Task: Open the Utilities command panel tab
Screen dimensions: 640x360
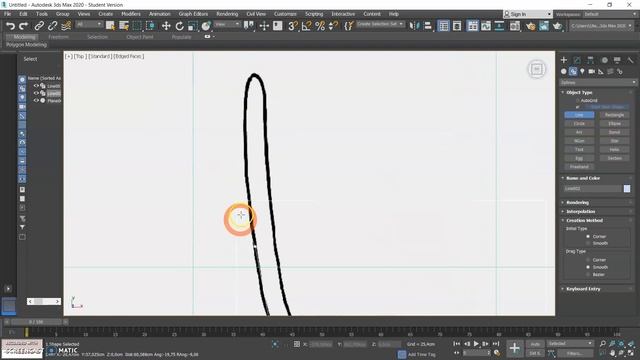Action: pyautogui.click(x=630, y=60)
